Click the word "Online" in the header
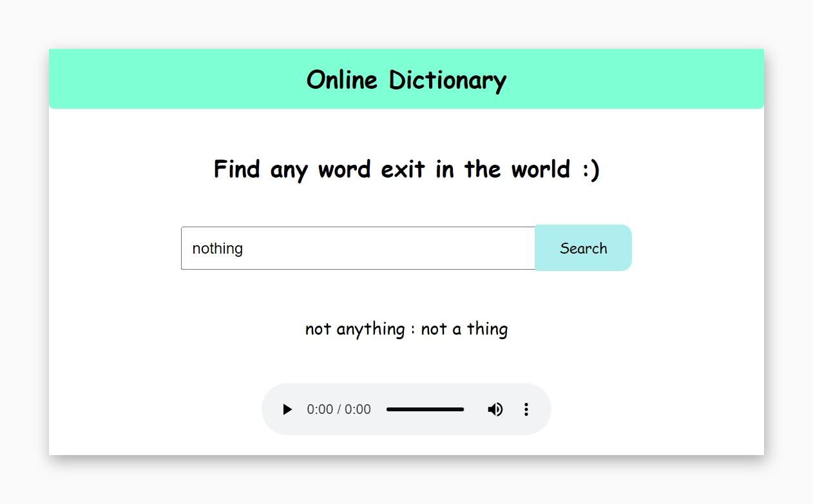Image resolution: width=813 pixels, height=504 pixels. pos(341,80)
